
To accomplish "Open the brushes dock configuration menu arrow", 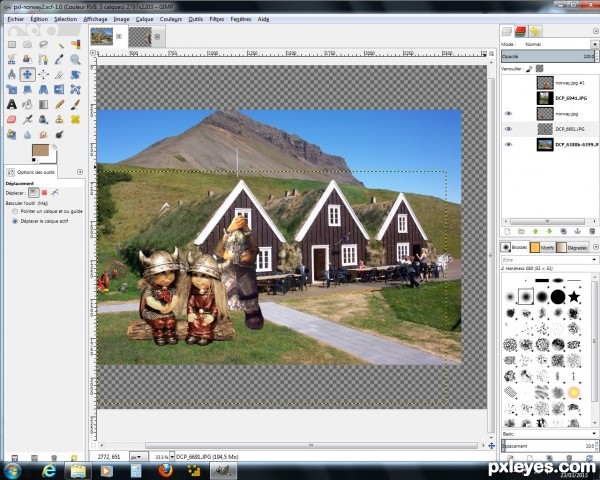I will pos(596,247).
